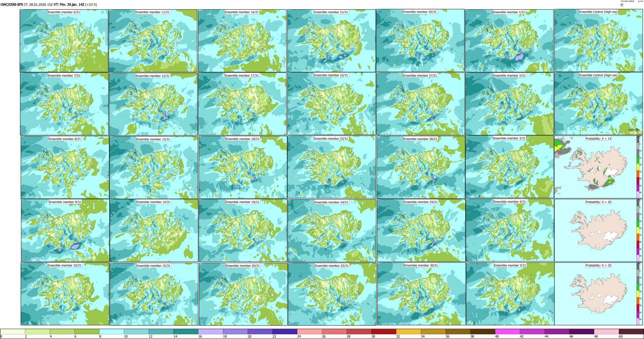This screenshot has width=644, height=339.
Task: Open the Ensemble member 19/31 map
Action: tap(243, 231)
